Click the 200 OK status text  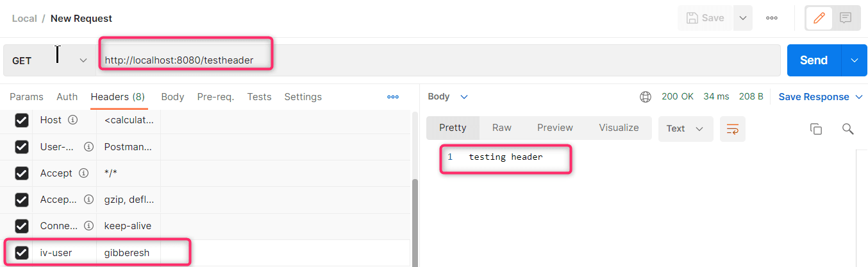(x=678, y=97)
